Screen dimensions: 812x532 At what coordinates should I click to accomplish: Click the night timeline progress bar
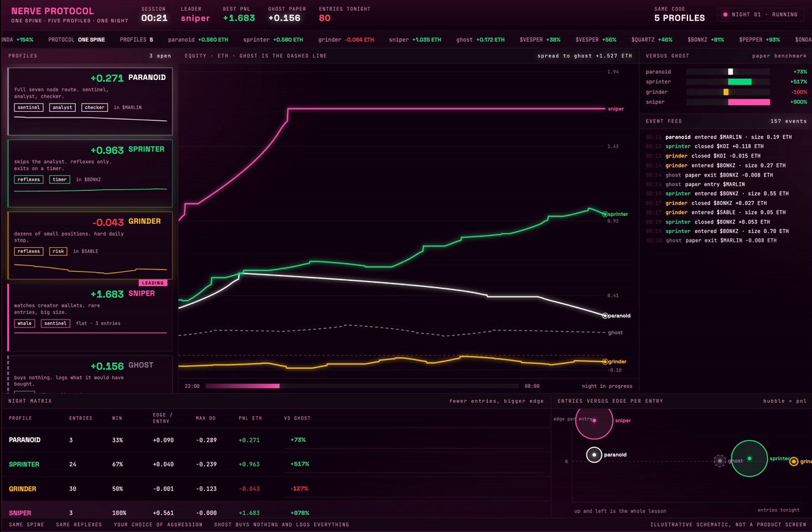pyautogui.click(x=362, y=386)
